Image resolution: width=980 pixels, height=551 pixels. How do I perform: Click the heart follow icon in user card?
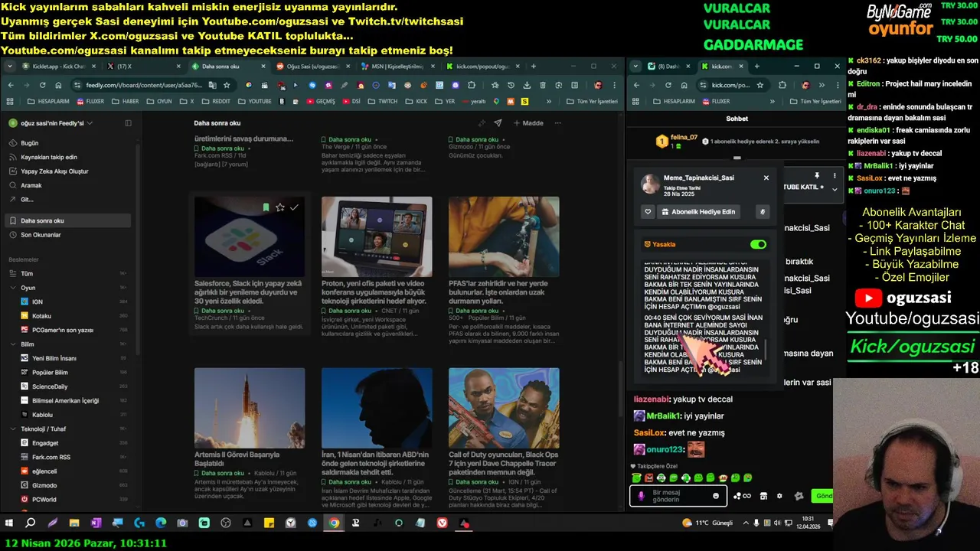[648, 212]
